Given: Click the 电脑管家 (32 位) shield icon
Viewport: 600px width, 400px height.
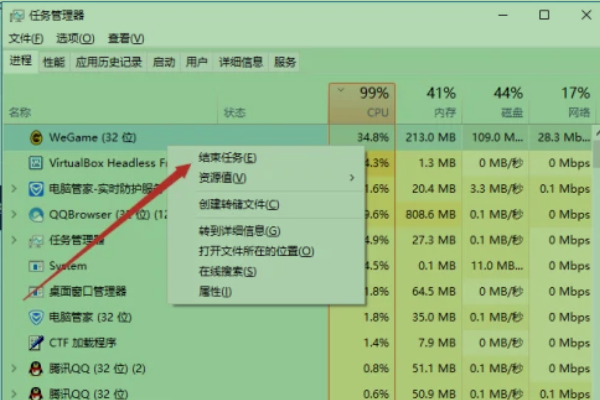Looking at the screenshot, I should (36, 317).
